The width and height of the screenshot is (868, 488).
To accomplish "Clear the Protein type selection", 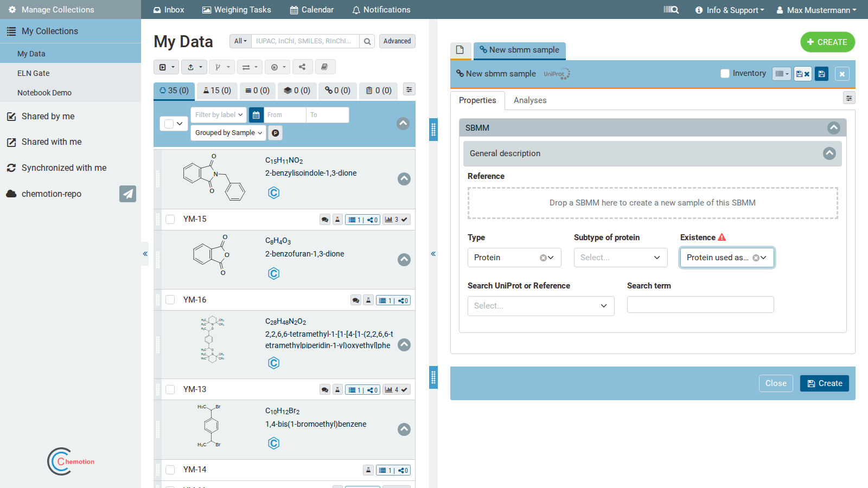I will pyautogui.click(x=542, y=258).
